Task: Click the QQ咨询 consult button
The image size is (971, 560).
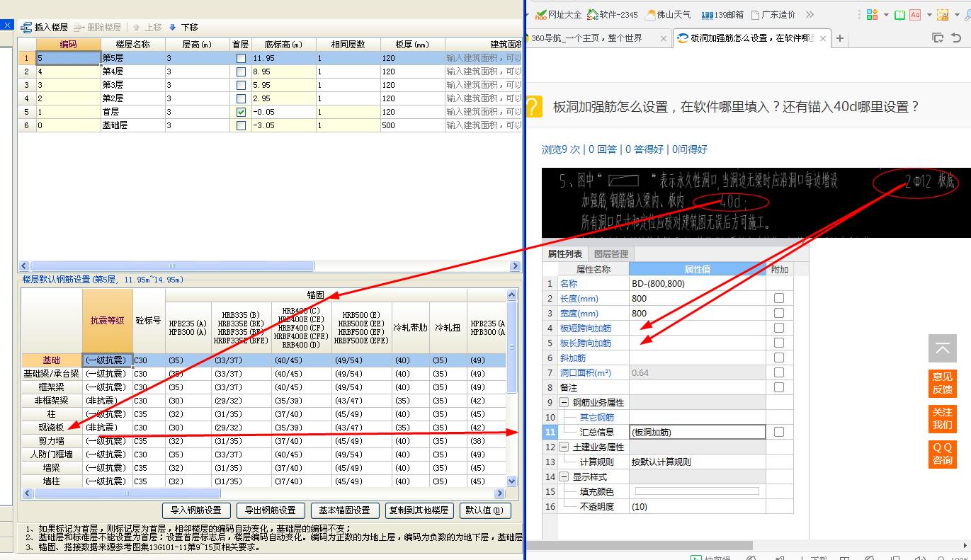Action: coord(942,454)
